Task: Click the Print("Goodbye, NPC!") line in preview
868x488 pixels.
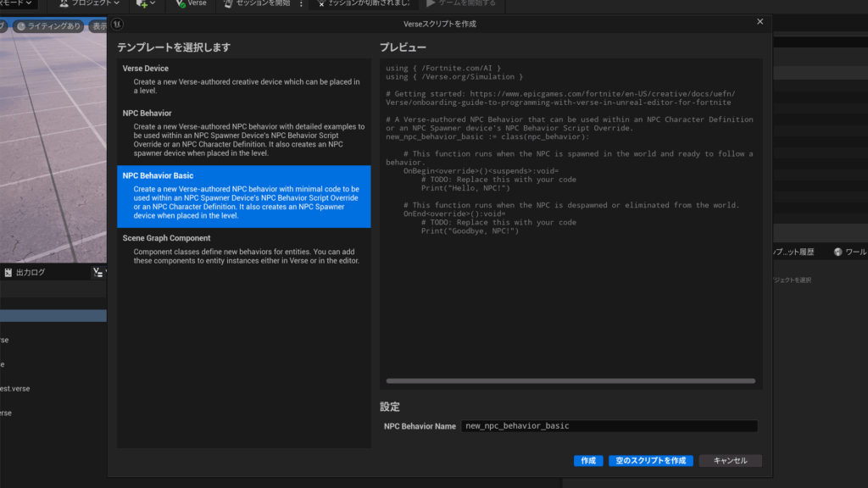Action: (470, 230)
